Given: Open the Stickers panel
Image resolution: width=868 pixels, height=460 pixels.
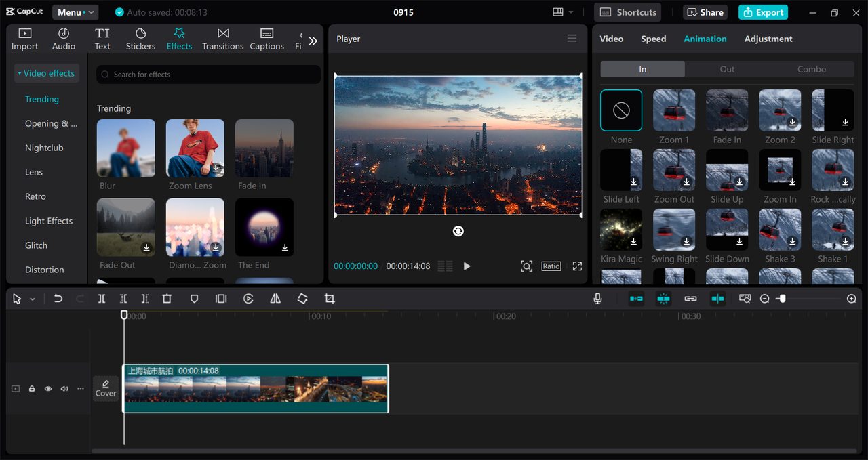Looking at the screenshot, I should click(x=141, y=39).
